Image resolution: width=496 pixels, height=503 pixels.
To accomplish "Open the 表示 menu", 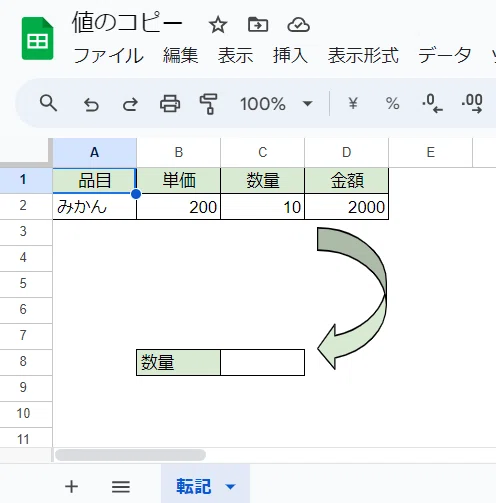I will 236,55.
